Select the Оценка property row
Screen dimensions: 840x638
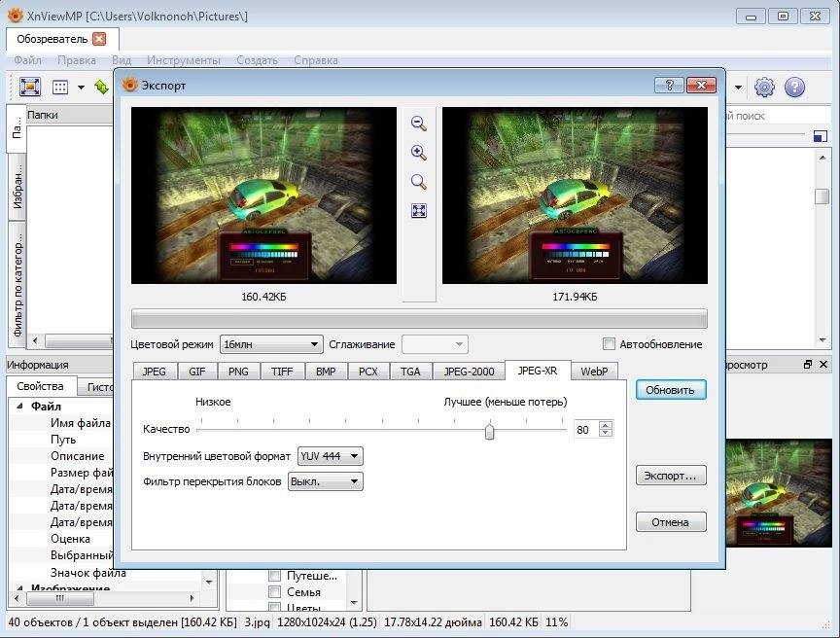point(70,539)
